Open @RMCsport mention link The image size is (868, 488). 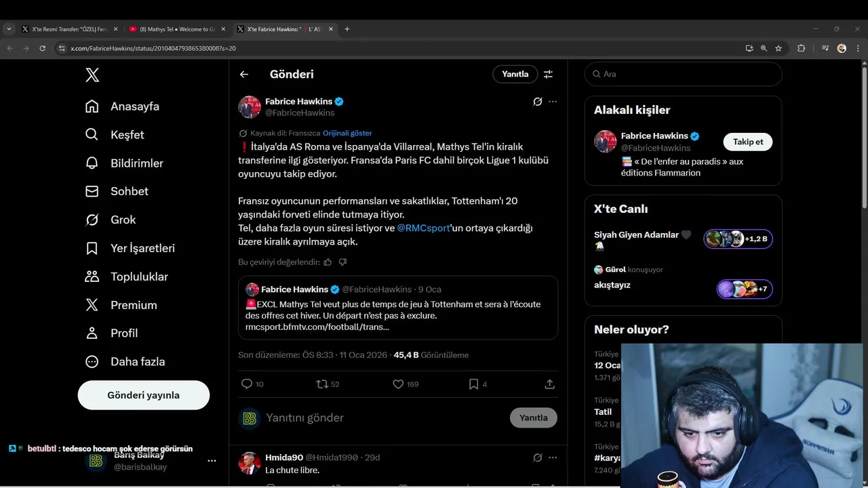tap(423, 228)
